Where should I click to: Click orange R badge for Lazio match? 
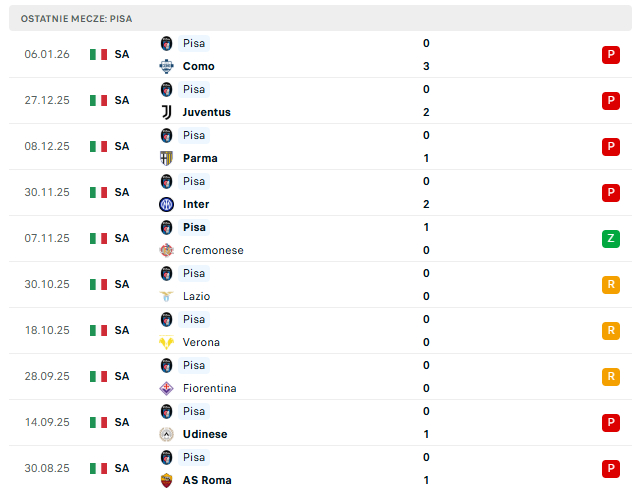tap(610, 285)
